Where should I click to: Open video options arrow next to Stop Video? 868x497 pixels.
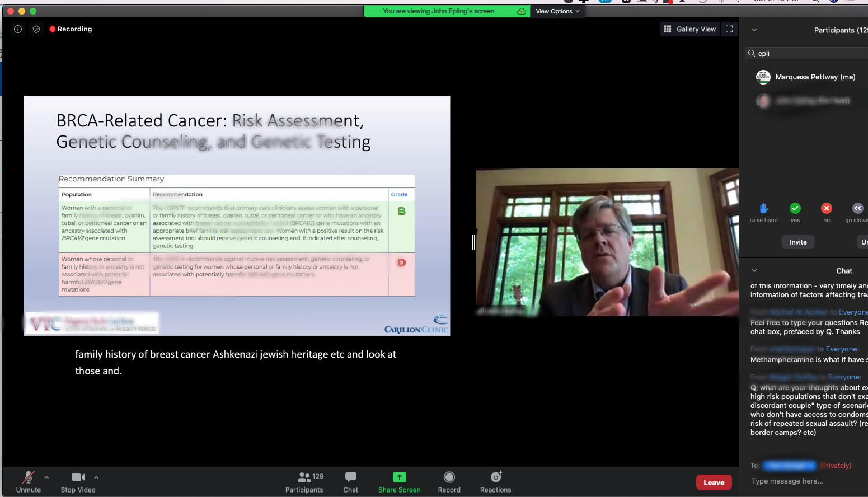click(96, 477)
